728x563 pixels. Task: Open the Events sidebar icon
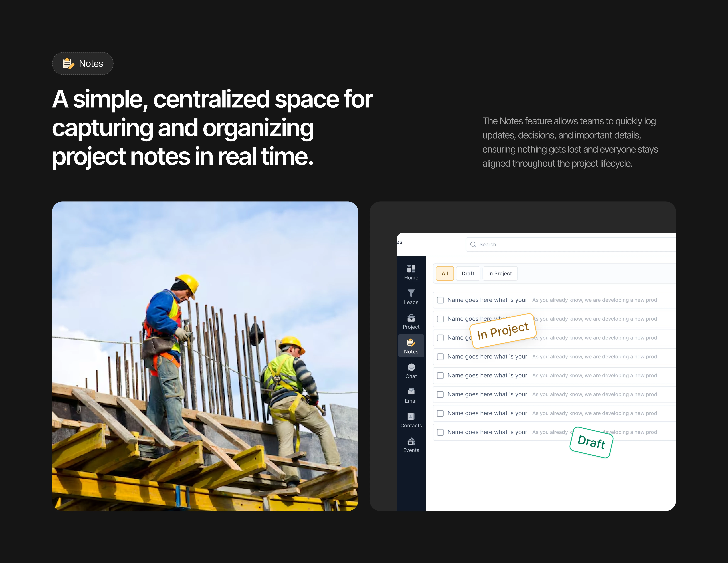(x=411, y=441)
